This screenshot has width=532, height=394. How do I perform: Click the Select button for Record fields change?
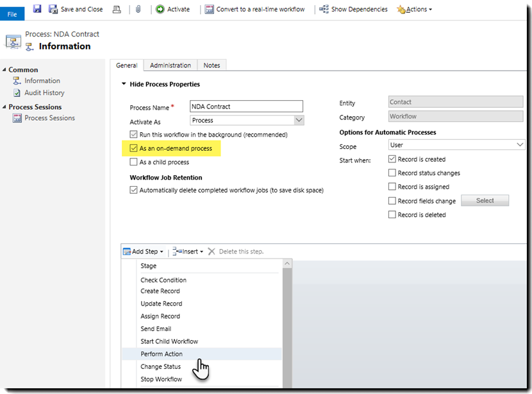coord(485,200)
